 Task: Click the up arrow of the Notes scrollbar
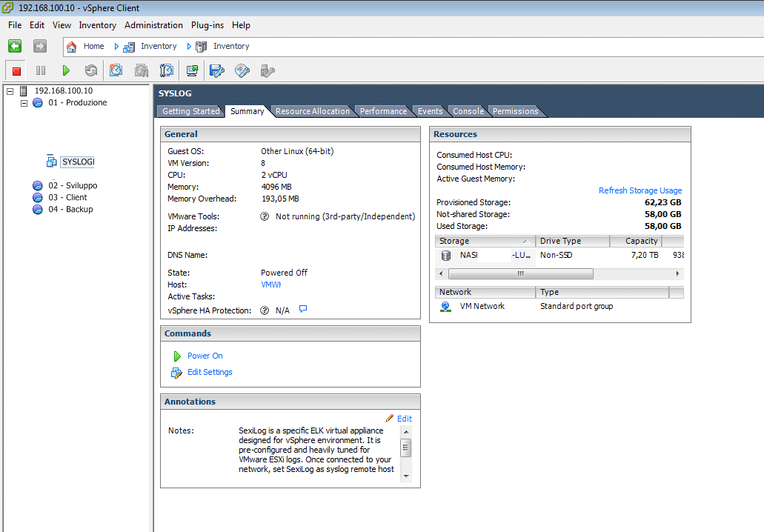point(406,432)
